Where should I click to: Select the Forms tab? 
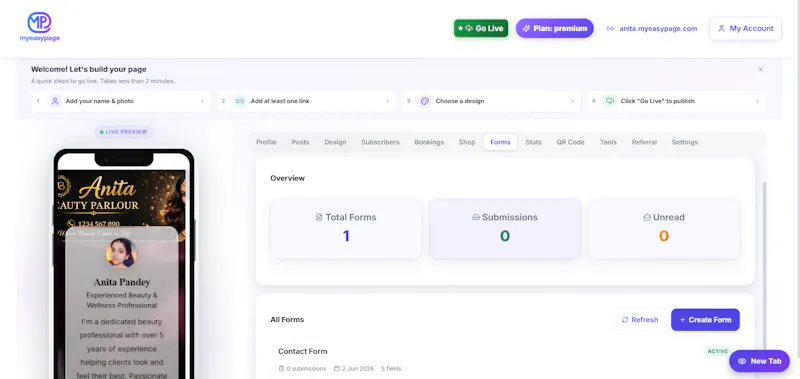tap(501, 142)
